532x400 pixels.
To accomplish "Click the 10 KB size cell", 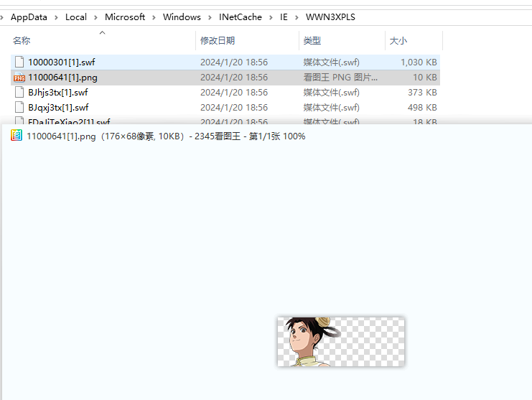I will point(425,78).
